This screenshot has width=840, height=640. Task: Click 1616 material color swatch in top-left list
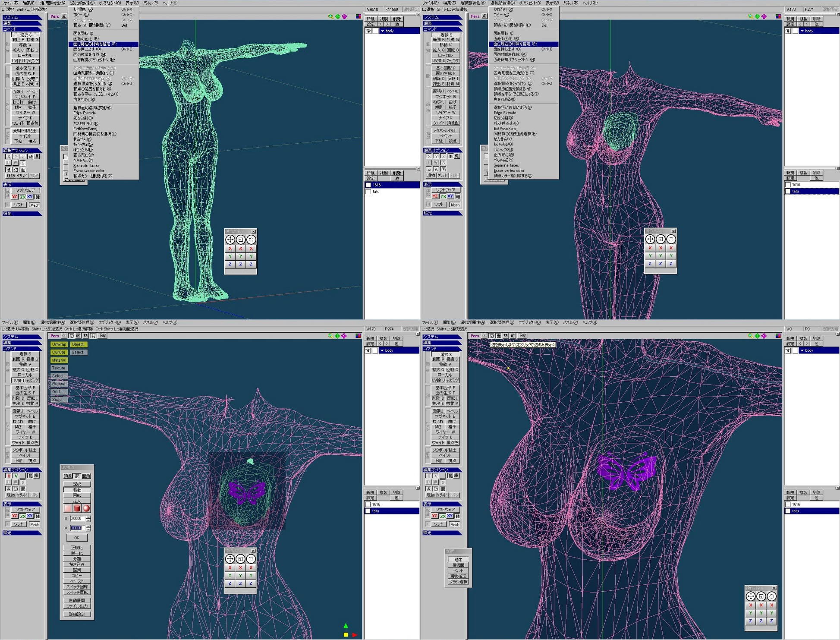point(368,185)
